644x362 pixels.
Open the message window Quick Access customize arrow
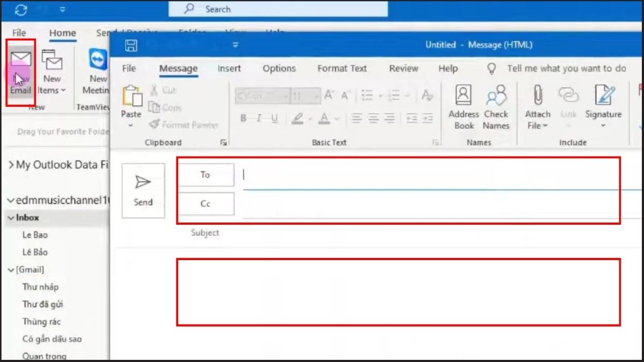[x=235, y=45]
